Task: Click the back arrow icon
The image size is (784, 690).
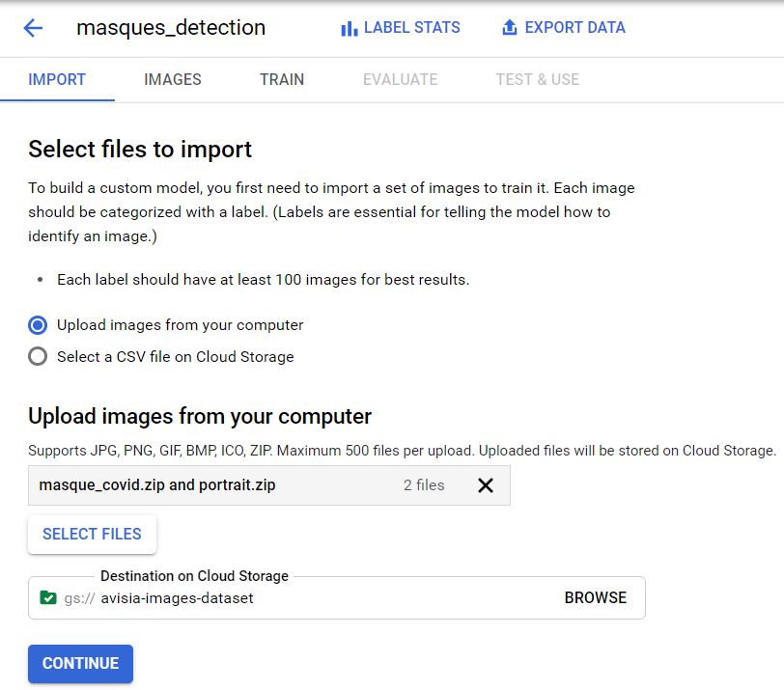Action: 33,28
